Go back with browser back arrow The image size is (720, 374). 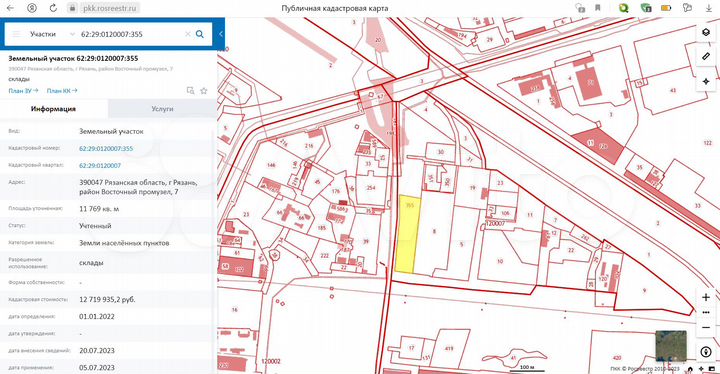pos(10,8)
